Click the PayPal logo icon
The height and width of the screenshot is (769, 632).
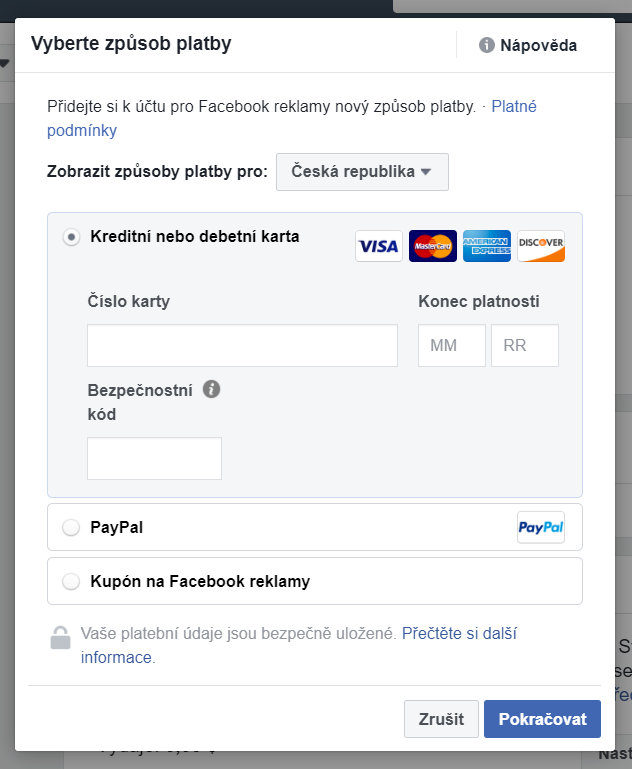pyautogui.click(x=541, y=527)
